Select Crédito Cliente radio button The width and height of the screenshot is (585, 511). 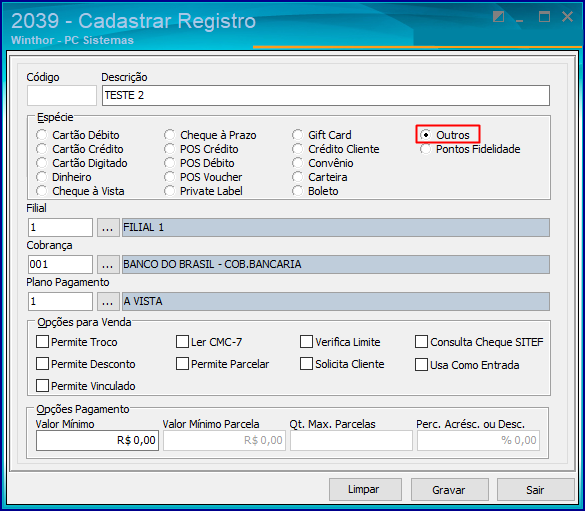pyautogui.click(x=298, y=149)
